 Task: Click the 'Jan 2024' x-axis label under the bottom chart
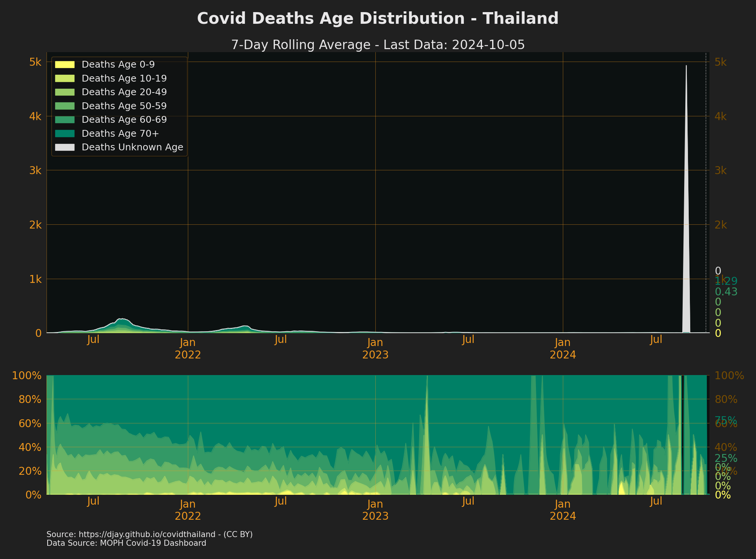563,510
